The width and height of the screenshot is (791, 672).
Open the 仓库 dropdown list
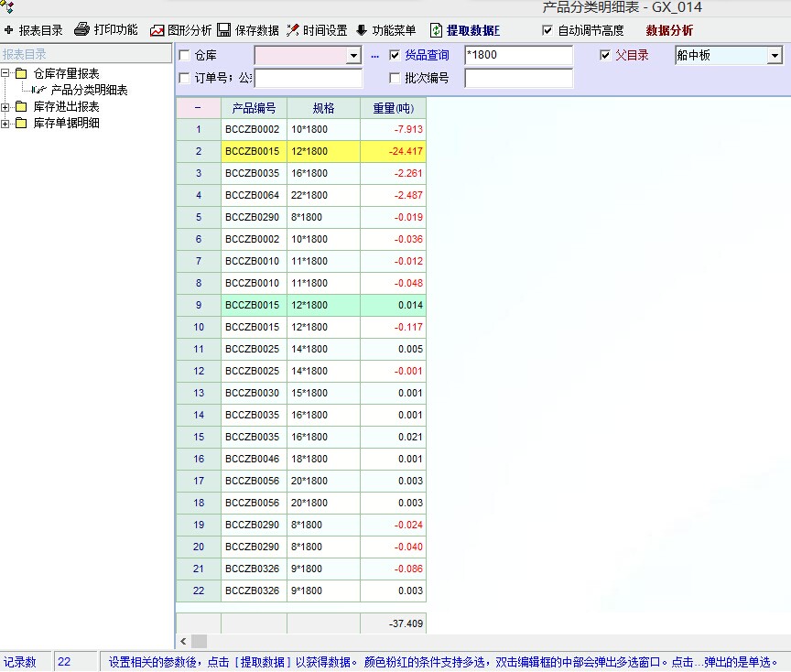(353, 56)
